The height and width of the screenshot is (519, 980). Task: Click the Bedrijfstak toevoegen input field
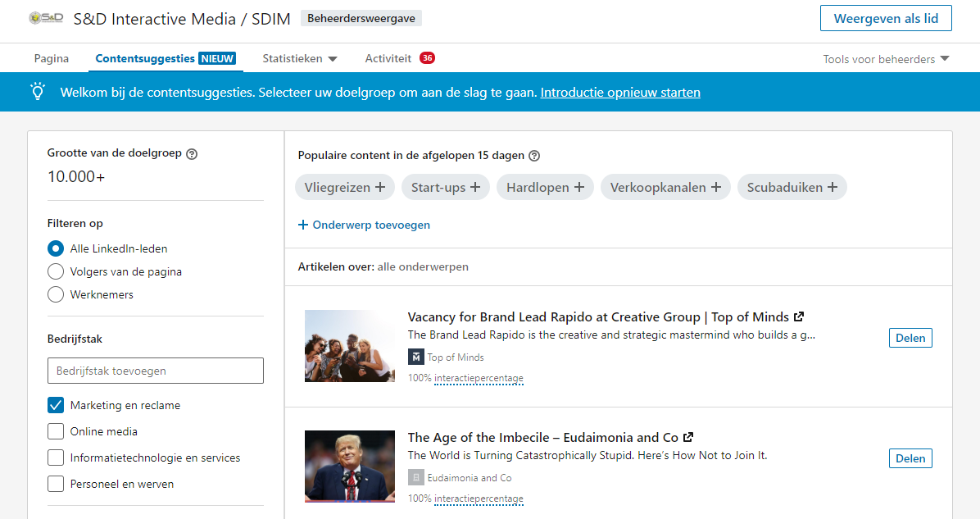[x=156, y=371]
